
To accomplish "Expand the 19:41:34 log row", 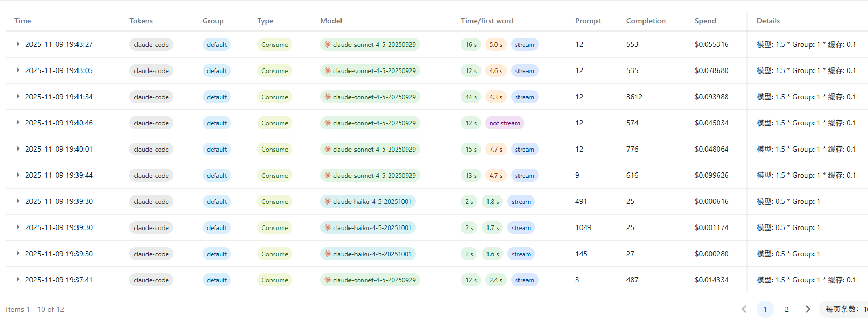I will pos(18,97).
